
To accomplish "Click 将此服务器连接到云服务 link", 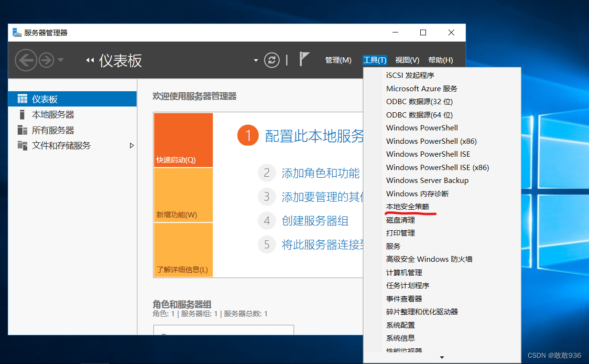I will click(323, 245).
